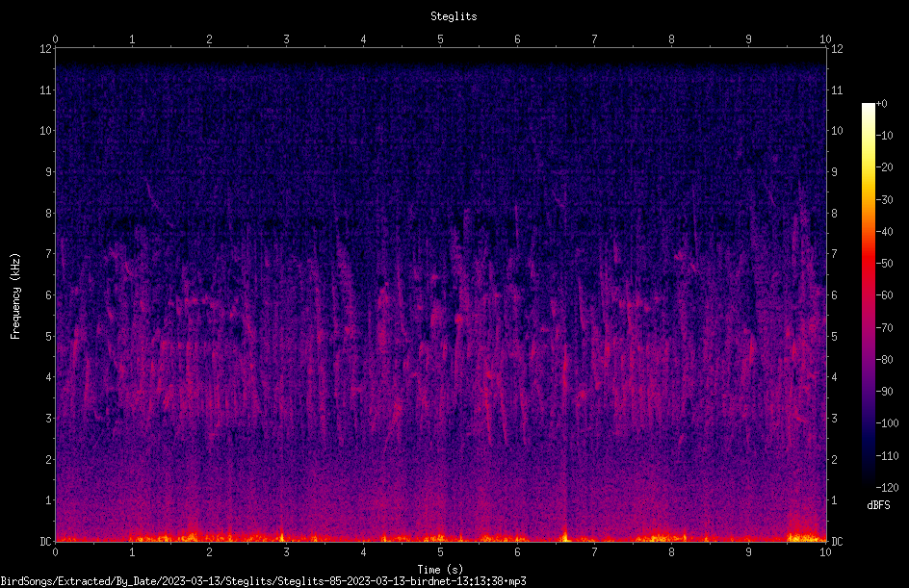The image size is (909, 588).
Task: Click the 12 kHz label on the left axis
Action: (x=46, y=49)
